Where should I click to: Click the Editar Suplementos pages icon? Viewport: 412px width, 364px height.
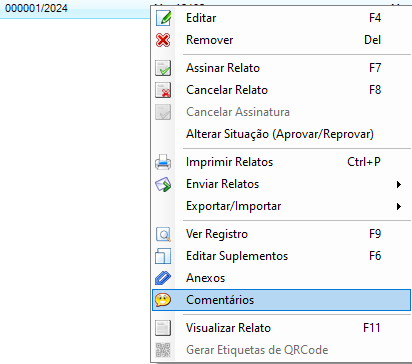pyautogui.click(x=163, y=256)
